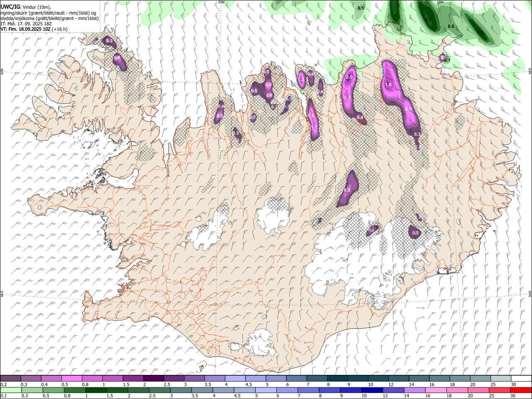Click the bright red 30 rain legend swatch
The height and width of the screenshot is (399, 532).
(x=520, y=390)
